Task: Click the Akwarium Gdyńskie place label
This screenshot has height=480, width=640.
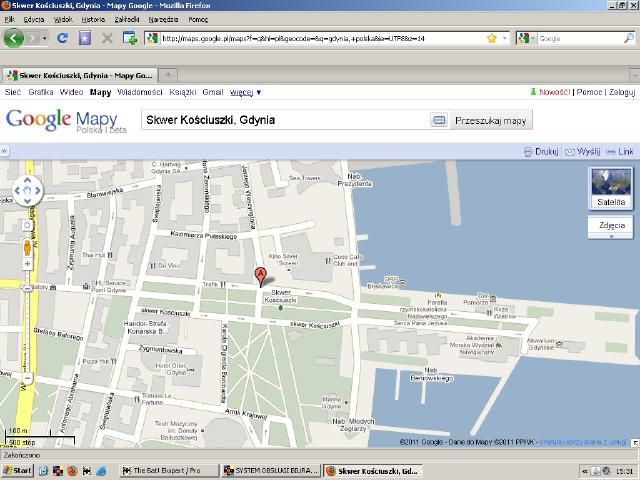Action: (541, 344)
